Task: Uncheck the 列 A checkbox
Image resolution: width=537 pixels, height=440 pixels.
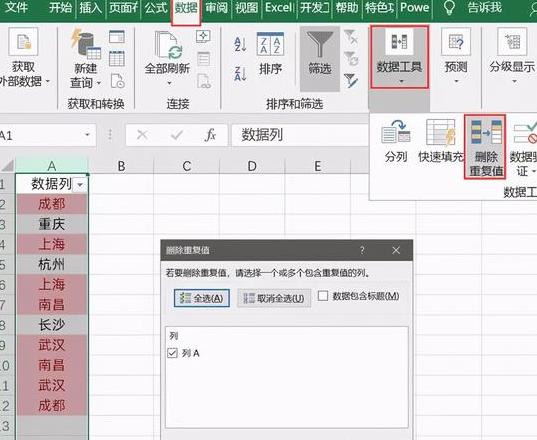Action: [x=172, y=353]
